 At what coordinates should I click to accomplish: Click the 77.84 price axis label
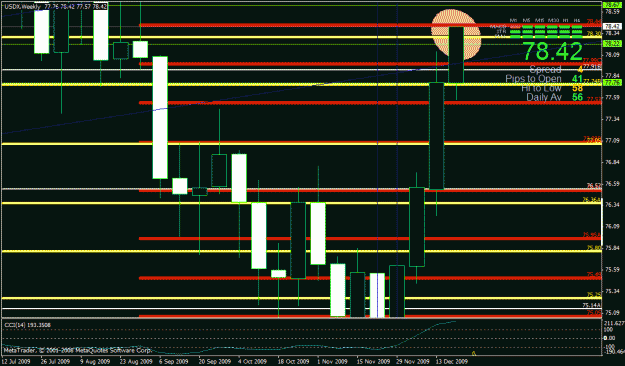click(x=612, y=76)
